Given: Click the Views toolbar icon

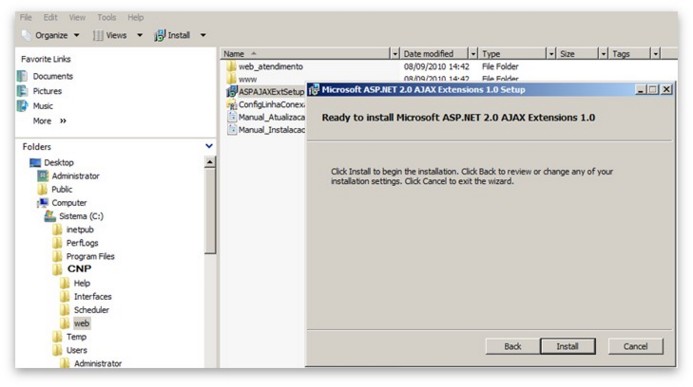Looking at the screenshot, I should pos(98,35).
